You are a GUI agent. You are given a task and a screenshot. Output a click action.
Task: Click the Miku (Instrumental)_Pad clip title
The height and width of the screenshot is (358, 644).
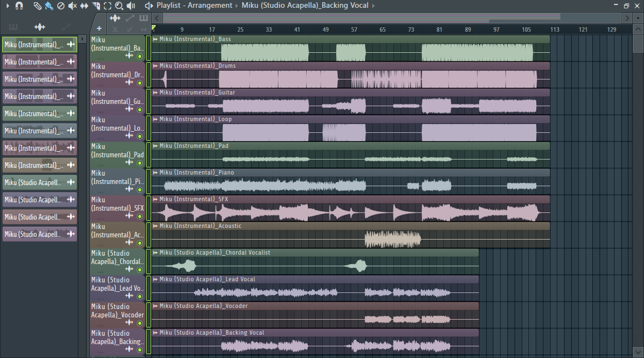coord(194,146)
